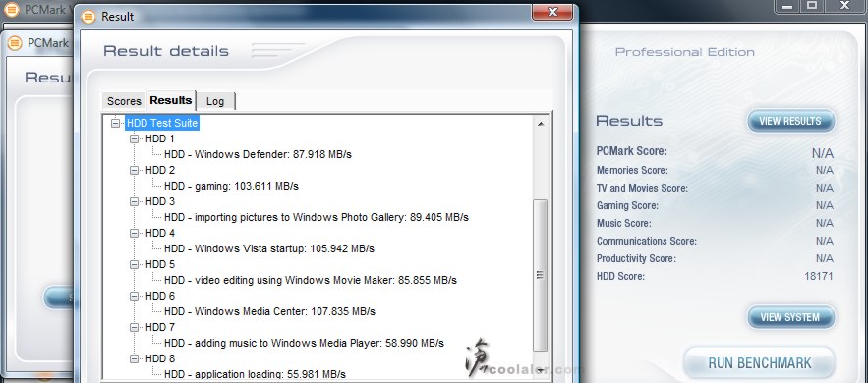Click the Gaming Score label
868x383 pixels.
628,206
